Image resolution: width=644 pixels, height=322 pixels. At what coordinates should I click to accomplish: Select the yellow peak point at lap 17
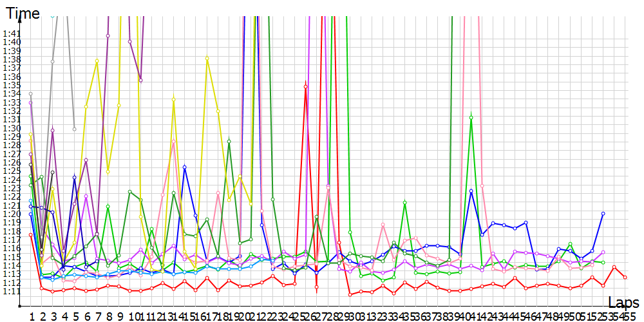click(x=207, y=58)
